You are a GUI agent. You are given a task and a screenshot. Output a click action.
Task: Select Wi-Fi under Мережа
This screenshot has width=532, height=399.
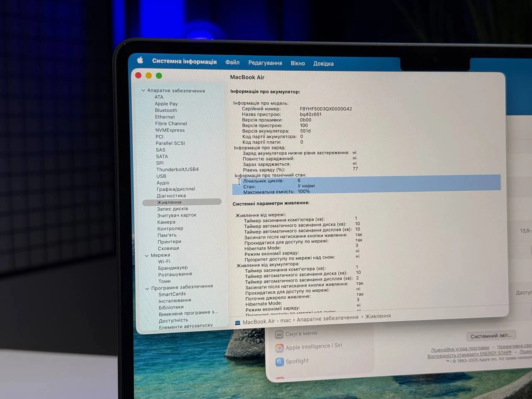pyautogui.click(x=164, y=261)
